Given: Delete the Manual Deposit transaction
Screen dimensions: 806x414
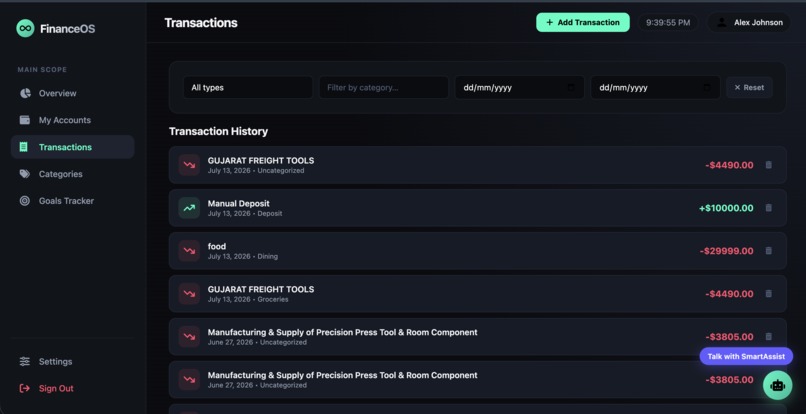Looking at the screenshot, I should pyautogui.click(x=768, y=208).
